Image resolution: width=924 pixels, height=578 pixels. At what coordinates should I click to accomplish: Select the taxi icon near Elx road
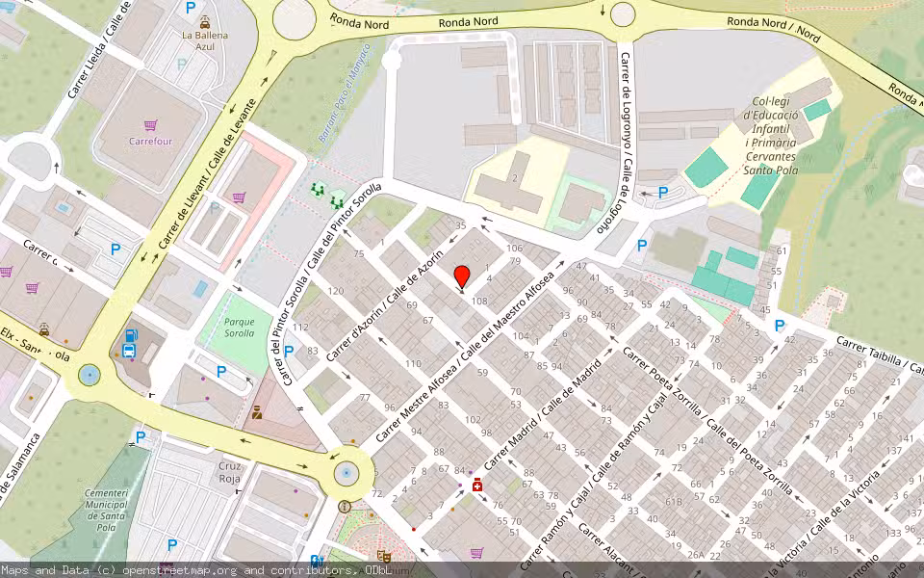(44, 329)
